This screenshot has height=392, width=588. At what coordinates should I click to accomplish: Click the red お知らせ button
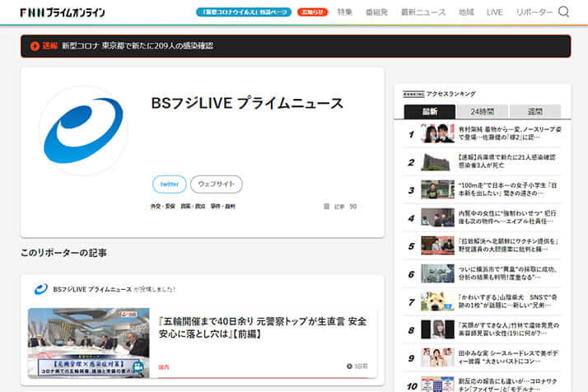point(312,12)
